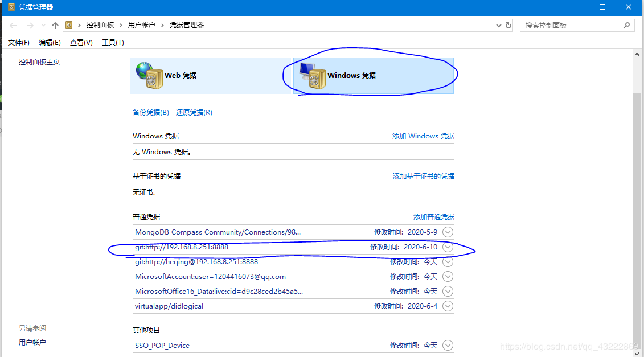
Task: Minimize the 凭据管理器 window
Action: click(577, 7)
